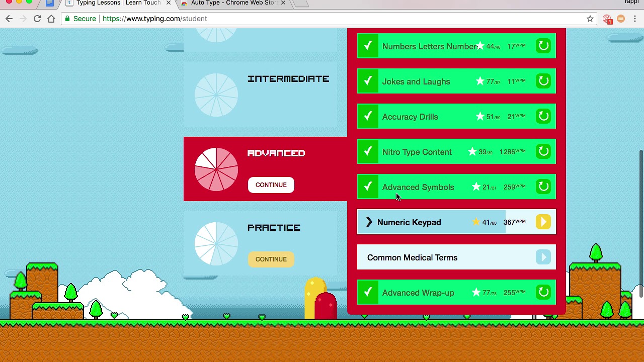Open the browser home page icon
Image resolution: width=644 pixels, height=362 pixels.
[51, 19]
